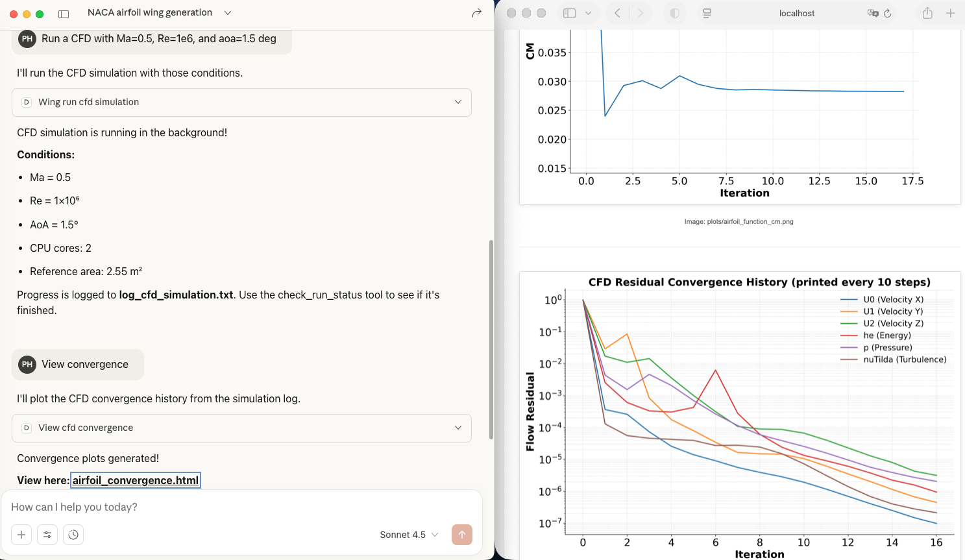Toggle Safari privacy shield icon
The image size is (965, 560).
coord(675,13)
